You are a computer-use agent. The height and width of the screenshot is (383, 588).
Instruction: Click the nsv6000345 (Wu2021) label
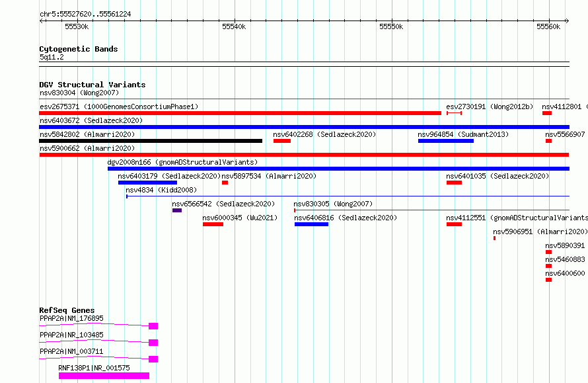(240, 218)
